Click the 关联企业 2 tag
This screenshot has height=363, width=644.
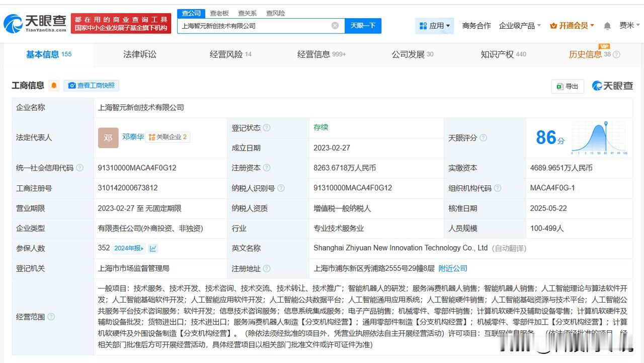(x=168, y=137)
